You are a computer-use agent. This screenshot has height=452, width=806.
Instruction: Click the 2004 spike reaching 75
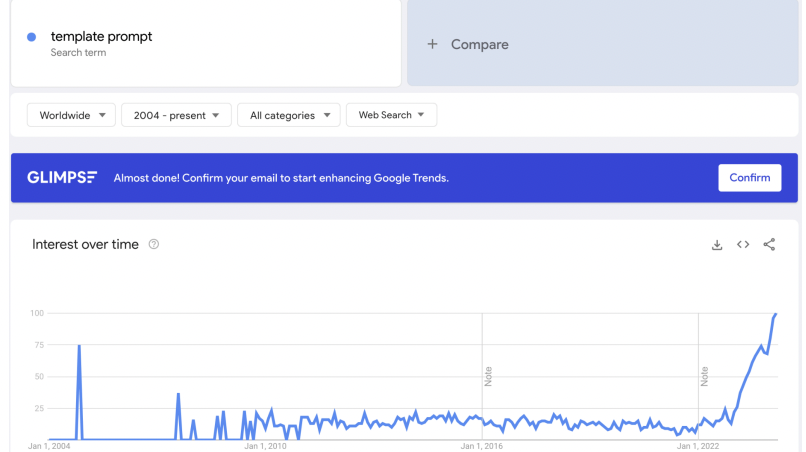click(x=79, y=346)
